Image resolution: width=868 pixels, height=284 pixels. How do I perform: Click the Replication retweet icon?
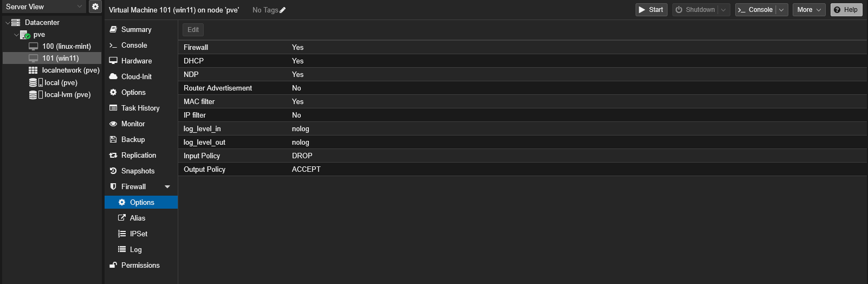coord(113,155)
